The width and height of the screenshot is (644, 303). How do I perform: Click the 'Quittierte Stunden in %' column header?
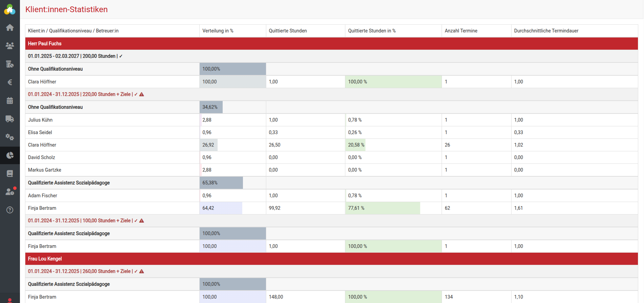(372, 31)
